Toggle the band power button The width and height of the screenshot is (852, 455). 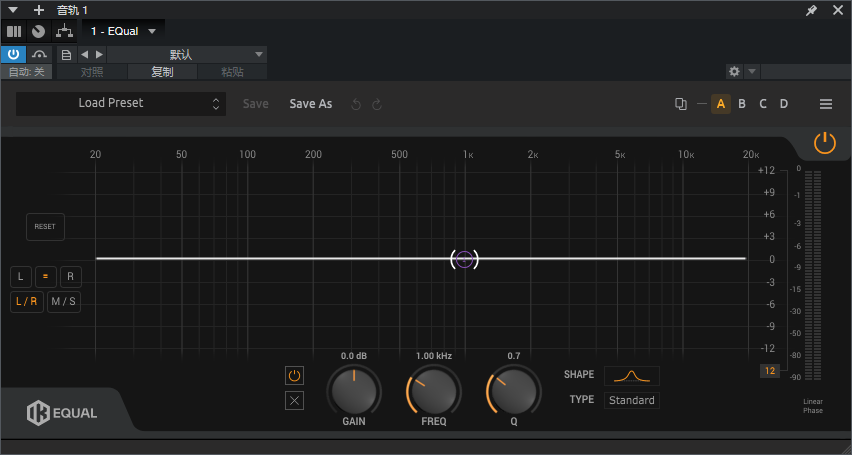click(295, 375)
